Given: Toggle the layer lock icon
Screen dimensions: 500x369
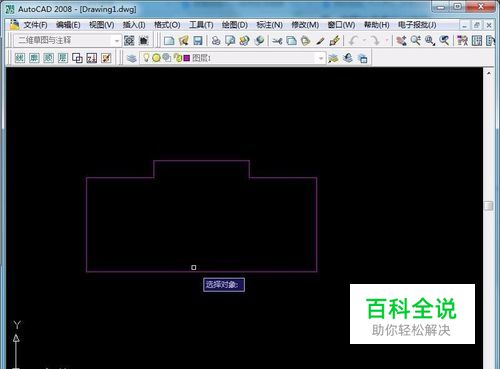Looking at the screenshot, I should [178, 58].
